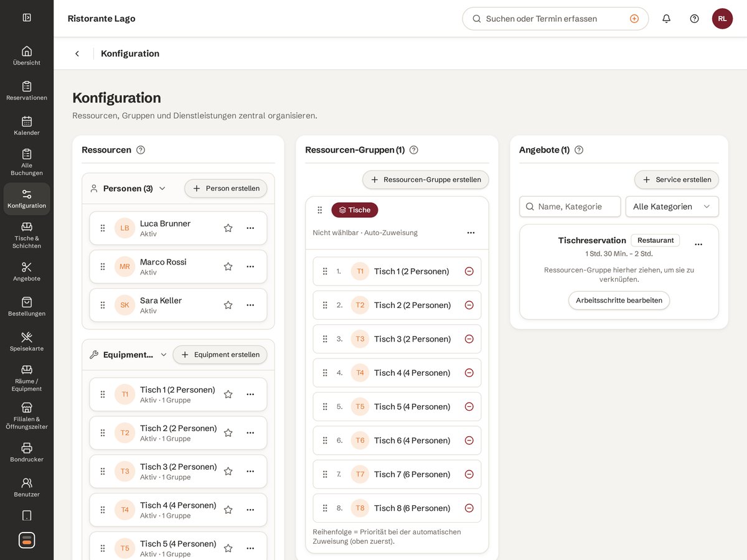The width and height of the screenshot is (747, 560).
Task: Remove Tisch 4 from Tische group
Action: 469,373
